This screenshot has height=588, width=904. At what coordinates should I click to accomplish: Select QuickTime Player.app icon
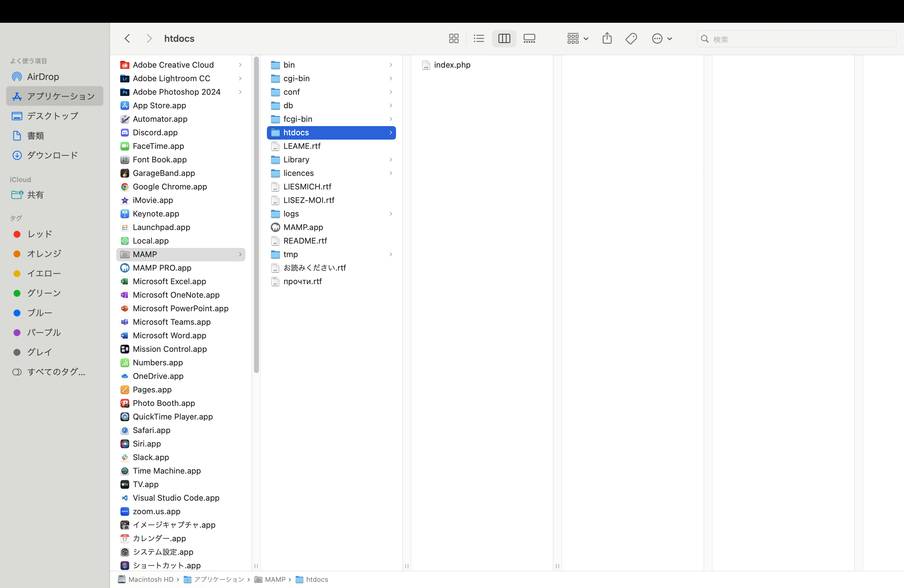125,417
